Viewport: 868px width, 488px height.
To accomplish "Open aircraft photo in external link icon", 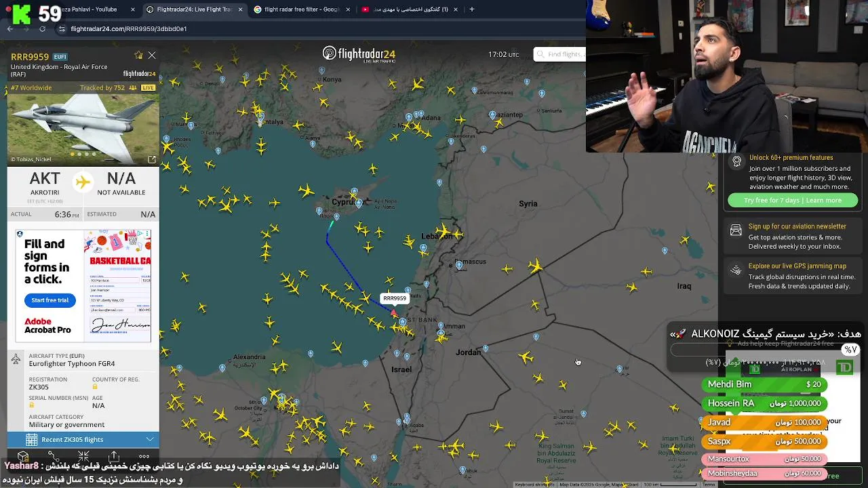I will pos(152,159).
